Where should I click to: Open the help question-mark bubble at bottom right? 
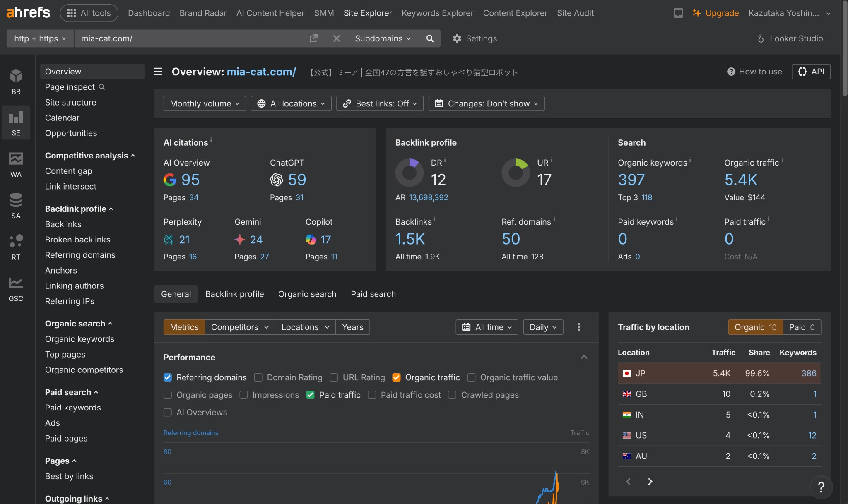pos(821,487)
